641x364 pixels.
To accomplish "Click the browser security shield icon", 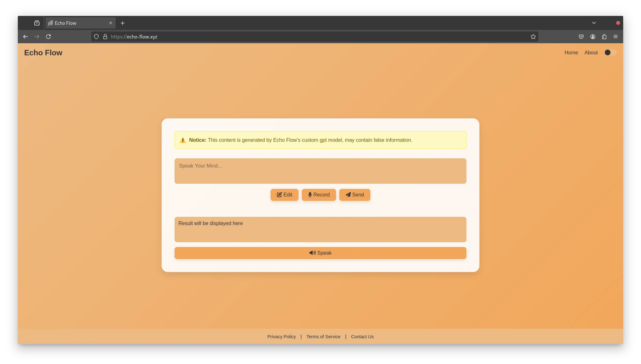I will point(96,37).
